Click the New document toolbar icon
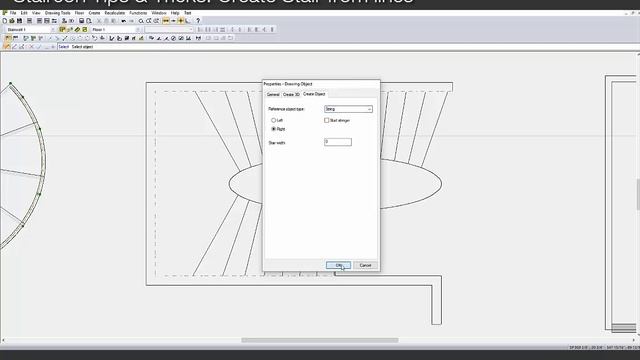The image size is (640, 360). point(5,21)
